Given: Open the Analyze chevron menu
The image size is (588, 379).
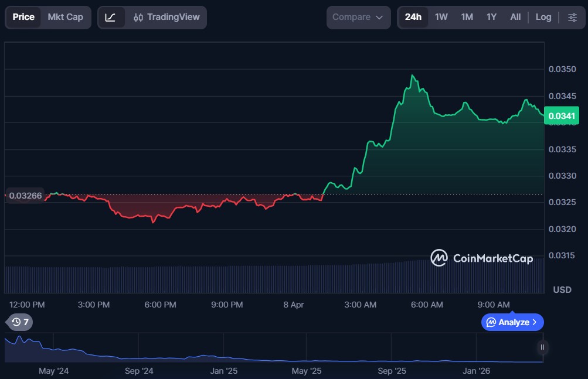Looking at the screenshot, I should pos(512,322).
